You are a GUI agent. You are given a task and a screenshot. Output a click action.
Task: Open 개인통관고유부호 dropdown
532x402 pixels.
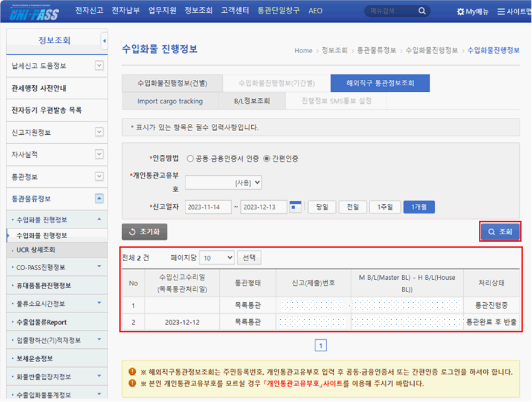(223, 183)
